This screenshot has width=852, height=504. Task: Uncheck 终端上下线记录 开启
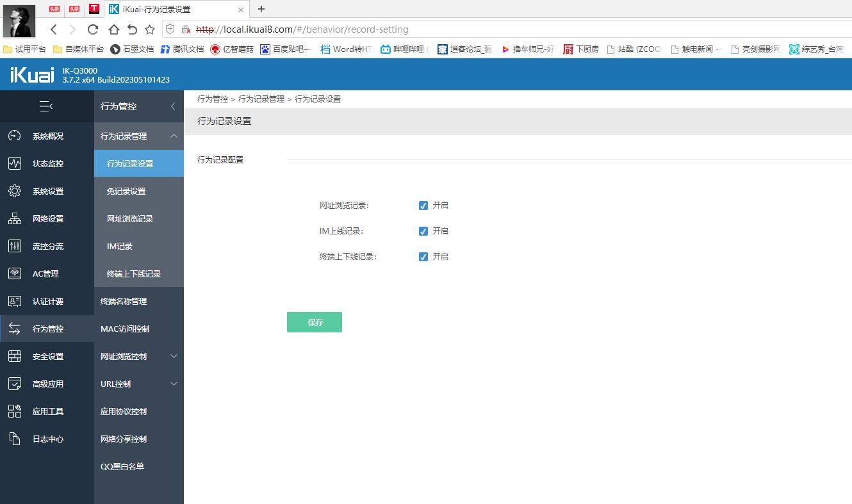[x=423, y=256]
